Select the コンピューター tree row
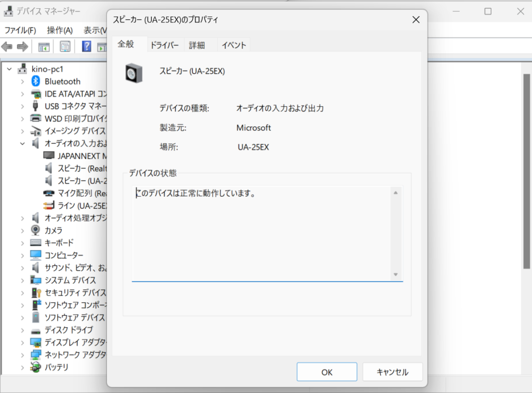This screenshot has width=532, height=393. point(64,255)
